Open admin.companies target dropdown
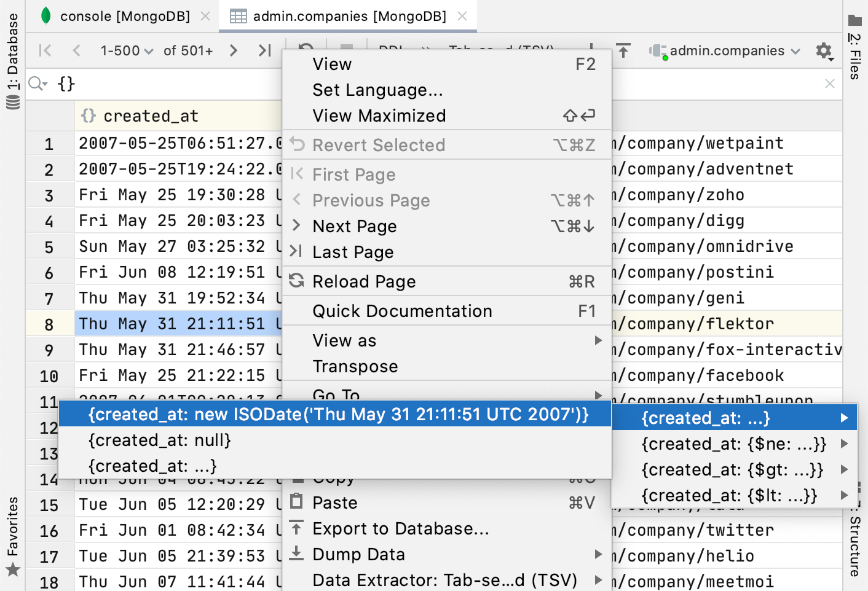868x591 pixels. pyautogui.click(x=725, y=51)
